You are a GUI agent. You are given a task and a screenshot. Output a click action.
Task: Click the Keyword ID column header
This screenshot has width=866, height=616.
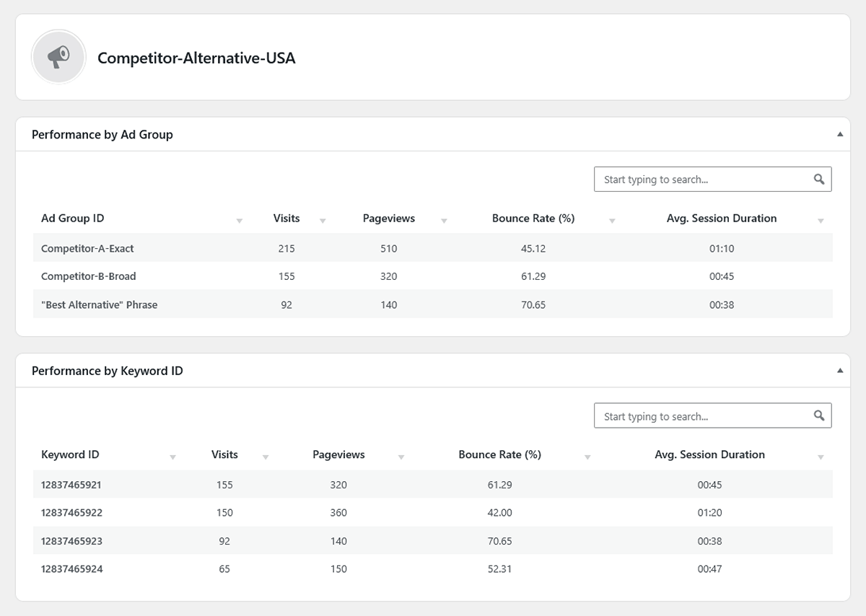pyautogui.click(x=70, y=454)
